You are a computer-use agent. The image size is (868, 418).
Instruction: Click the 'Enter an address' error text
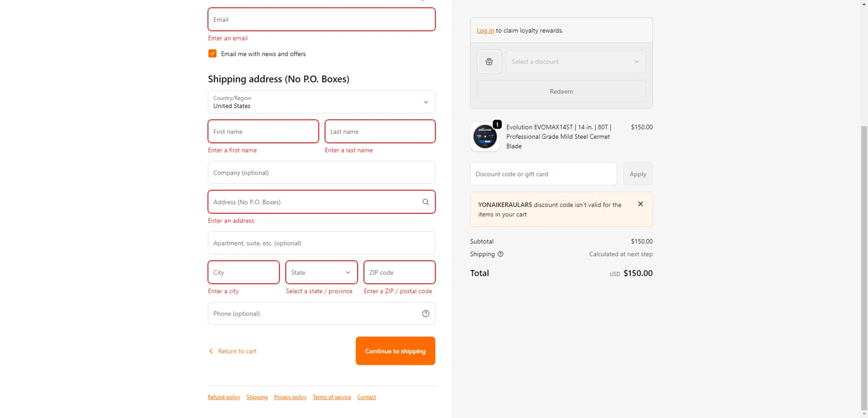tap(231, 221)
